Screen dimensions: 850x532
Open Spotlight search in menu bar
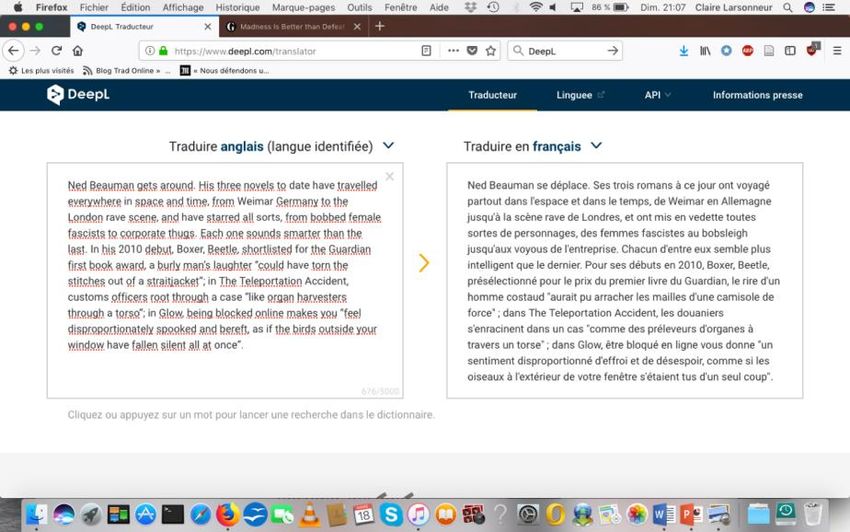tap(788, 8)
